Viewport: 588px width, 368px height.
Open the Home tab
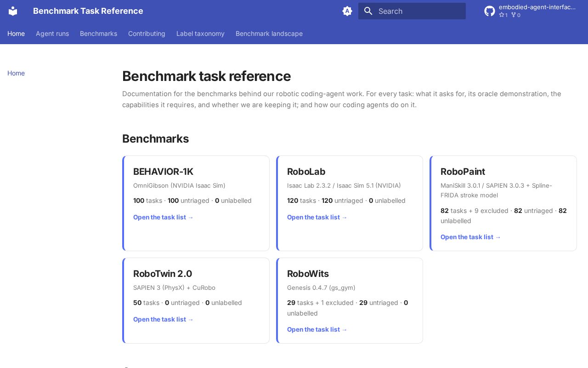pos(16,34)
